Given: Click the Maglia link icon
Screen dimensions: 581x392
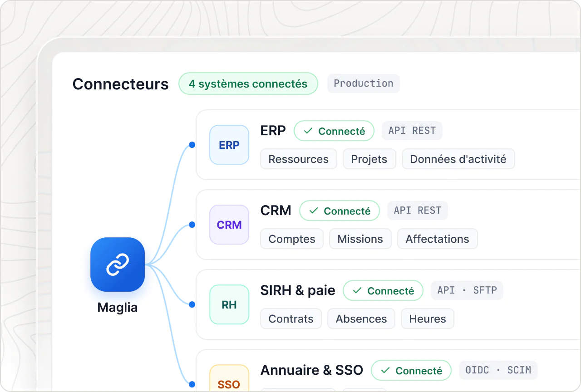Looking at the screenshot, I should pos(118,265).
